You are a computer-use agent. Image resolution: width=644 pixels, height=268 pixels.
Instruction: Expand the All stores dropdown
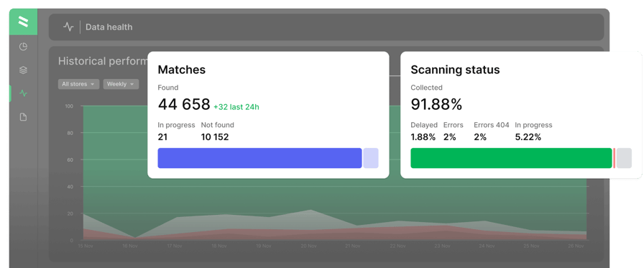[x=79, y=84]
